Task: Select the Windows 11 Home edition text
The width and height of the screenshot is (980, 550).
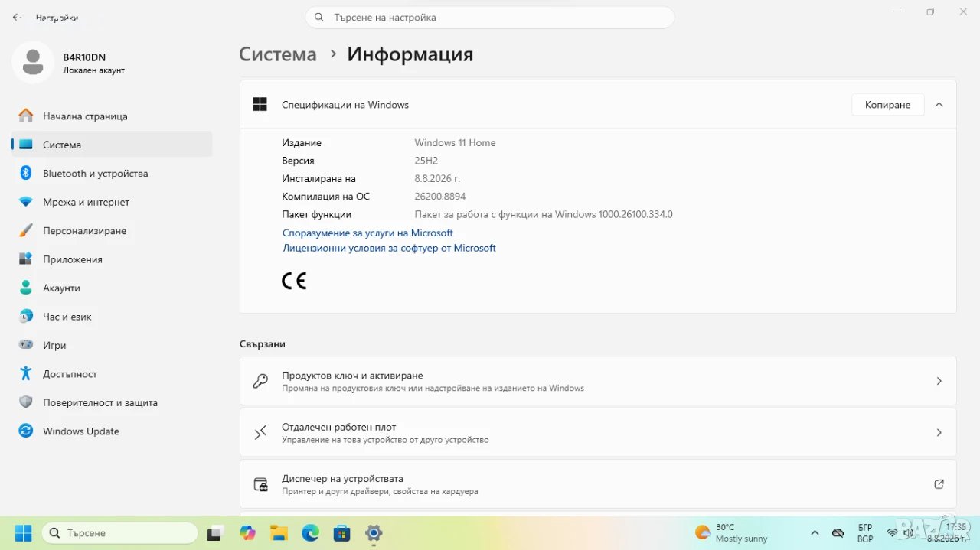Action: click(455, 143)
